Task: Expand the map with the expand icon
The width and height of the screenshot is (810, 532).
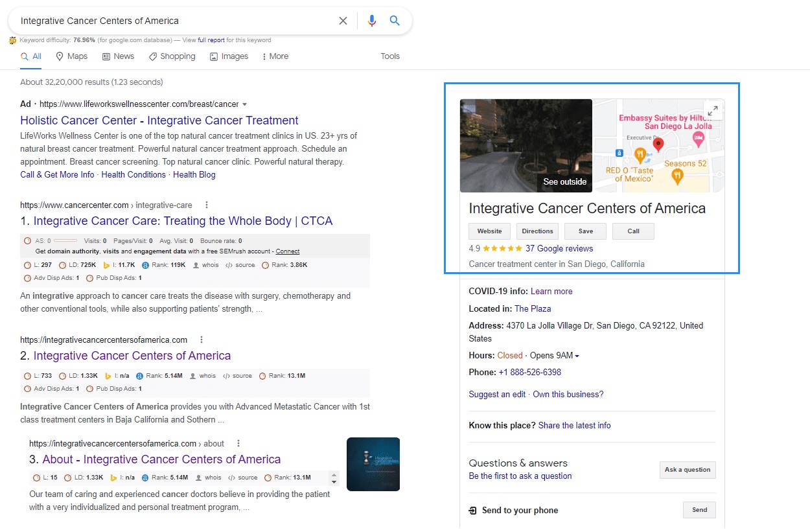Action: 713,111
